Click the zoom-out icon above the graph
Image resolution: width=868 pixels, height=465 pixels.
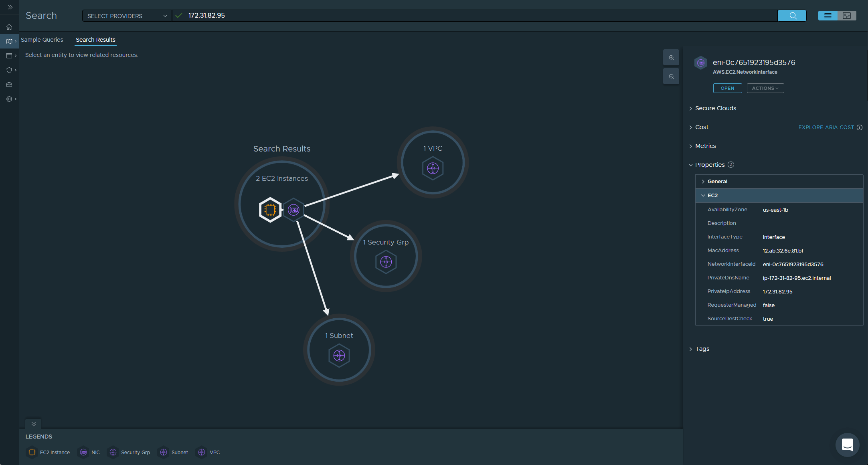[x=671, y=76]
